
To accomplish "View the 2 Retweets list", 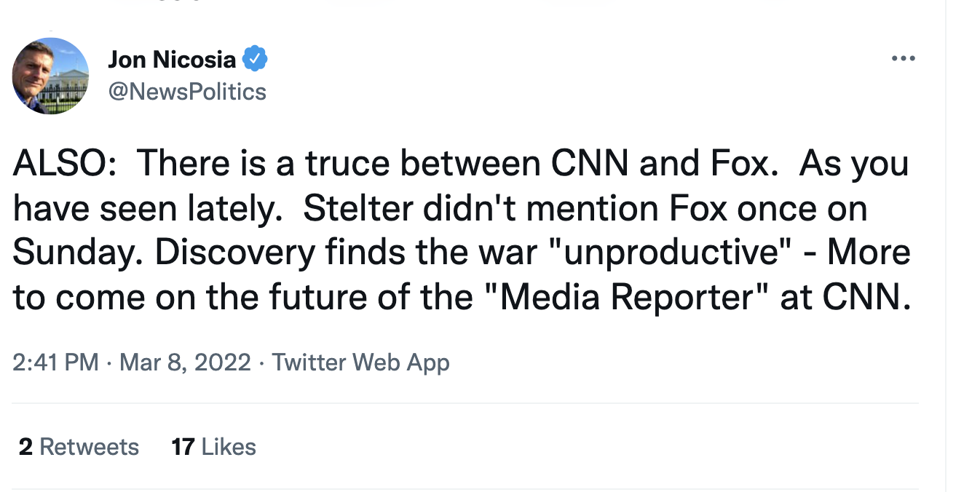I will pyautogui.click(x=79, y=447).
